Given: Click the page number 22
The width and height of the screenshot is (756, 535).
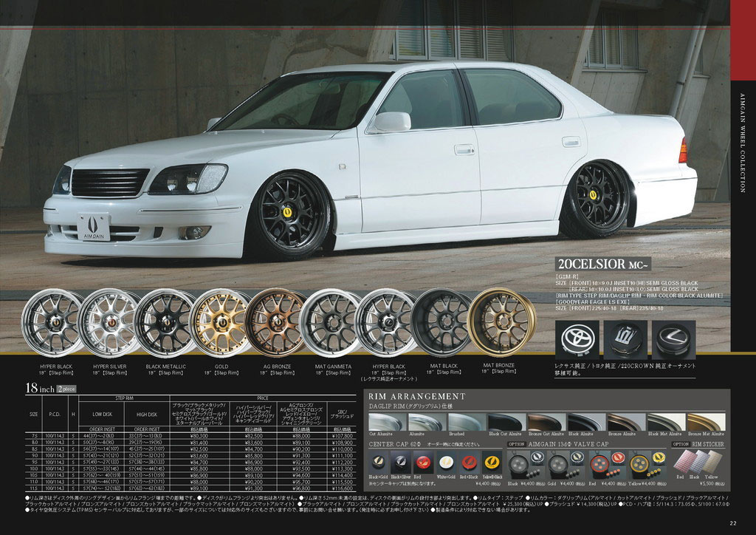Looking at the screenshot, I should click(x=733, y=522).
